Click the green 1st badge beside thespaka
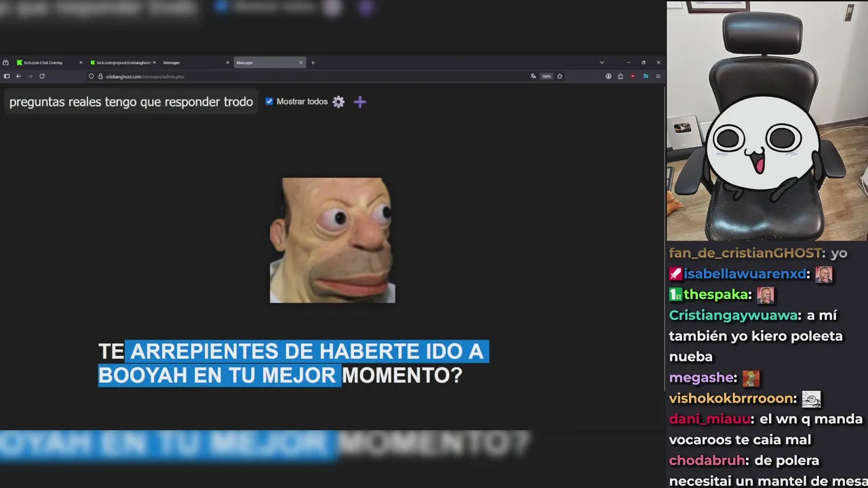Image resolution: width=868 pixels, height=488 pixels. [x=675, y=295]
